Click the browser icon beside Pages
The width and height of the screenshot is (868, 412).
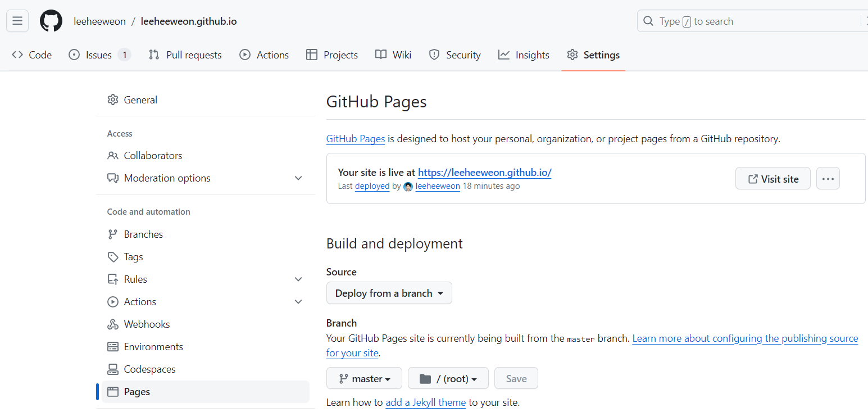[113, 392]
